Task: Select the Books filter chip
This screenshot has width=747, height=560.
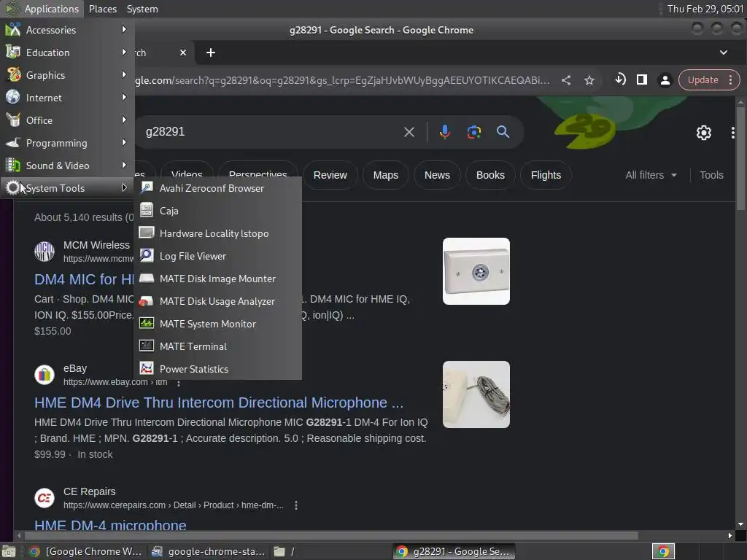Action: tap(490, 175)
